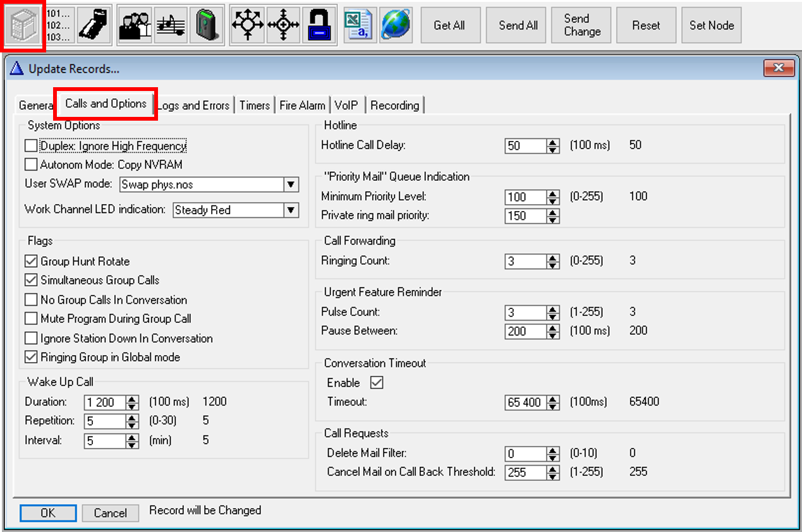The image size is (802, 532).
Task: Uncheck Group Hunt Rotate flag
Action: 31,261
